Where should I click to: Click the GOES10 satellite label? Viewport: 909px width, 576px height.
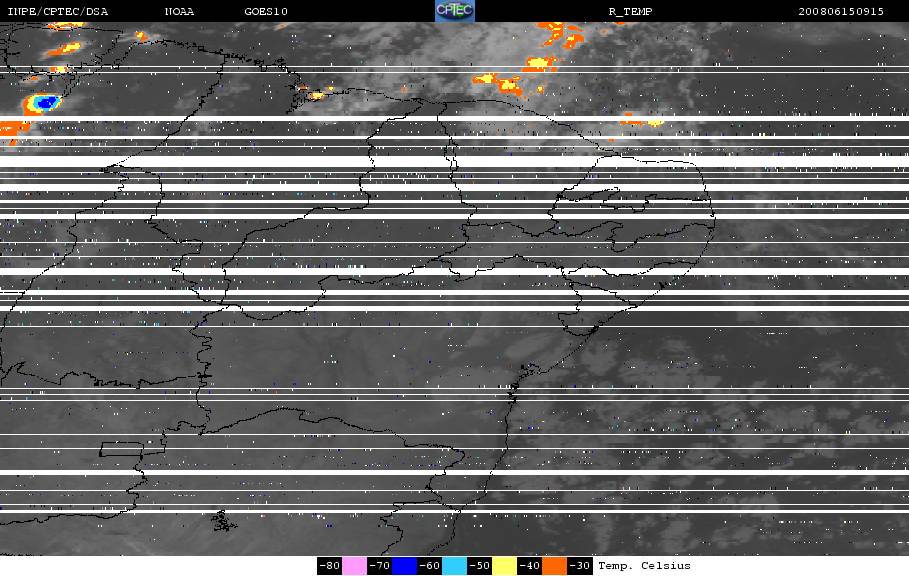[x=266, y=12]
